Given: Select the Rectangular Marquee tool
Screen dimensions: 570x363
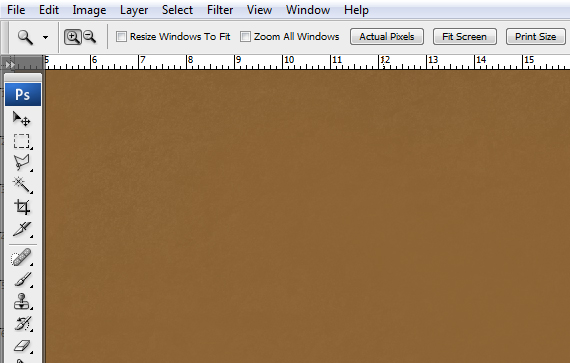Looking at the screenshot, I should click(x=22, y=141).
